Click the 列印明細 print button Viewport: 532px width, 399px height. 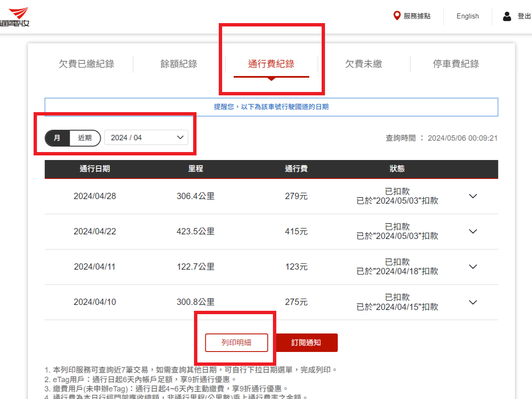[236, 342]
